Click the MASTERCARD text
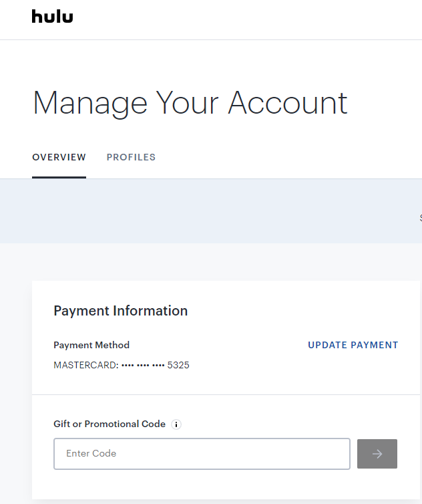Viewport: 422px width, 504px height. click(84, 366)
